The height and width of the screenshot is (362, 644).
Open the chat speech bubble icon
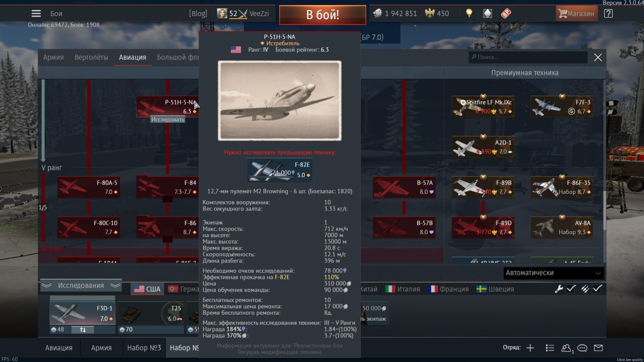pyautogui.click(x=582, y=348)
